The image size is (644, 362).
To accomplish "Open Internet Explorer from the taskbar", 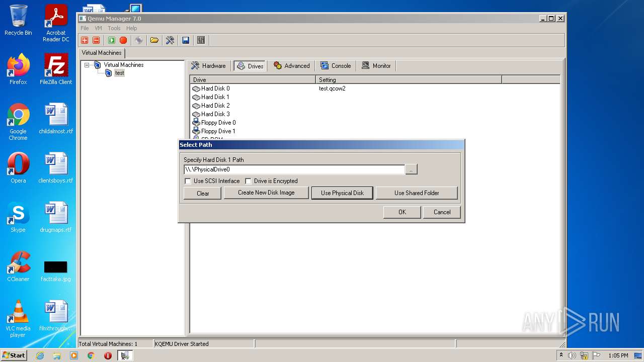I will click(40, 355).
